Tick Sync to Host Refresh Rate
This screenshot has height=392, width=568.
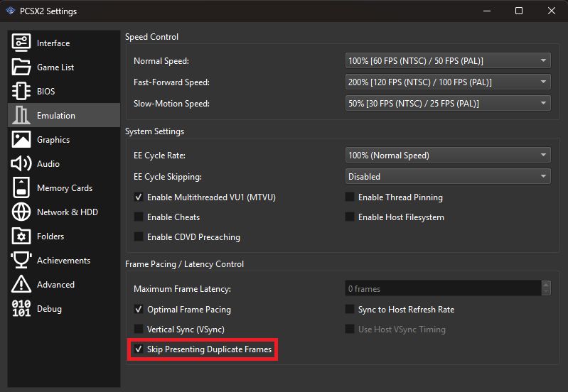[350, 309]
